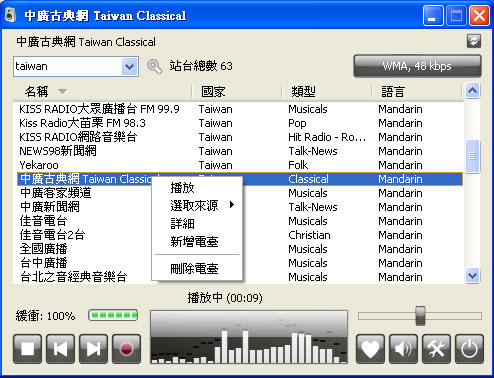Open the 選取來源 submenu
The width and height of the screenshot is (494, 378).
[x=197, y=206]
